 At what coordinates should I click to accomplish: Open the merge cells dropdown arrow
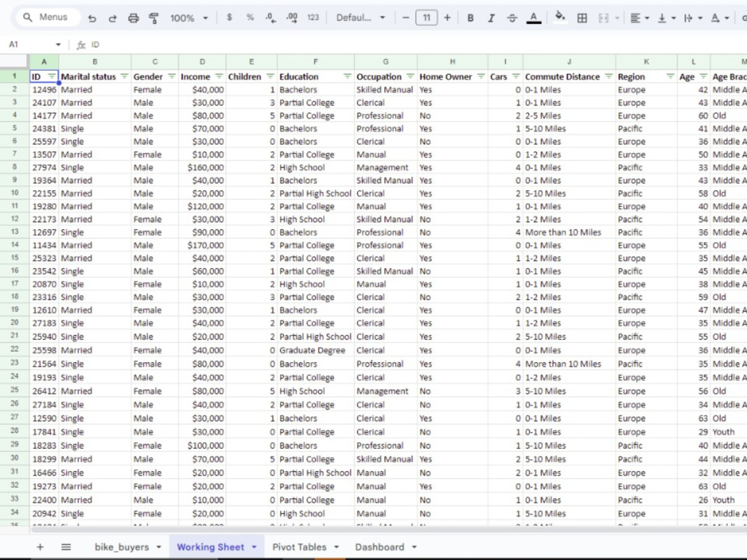click(617, 18)
